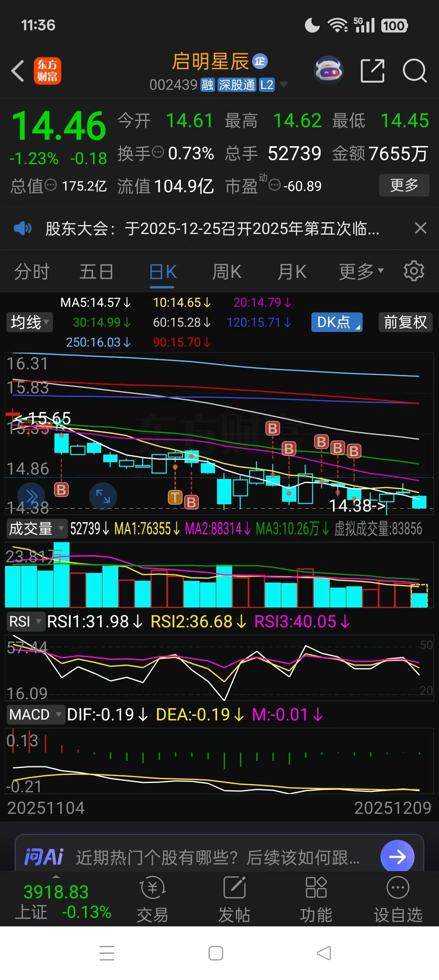Select the 日K tab
This screenshot has height=980, width=439.
163,271
